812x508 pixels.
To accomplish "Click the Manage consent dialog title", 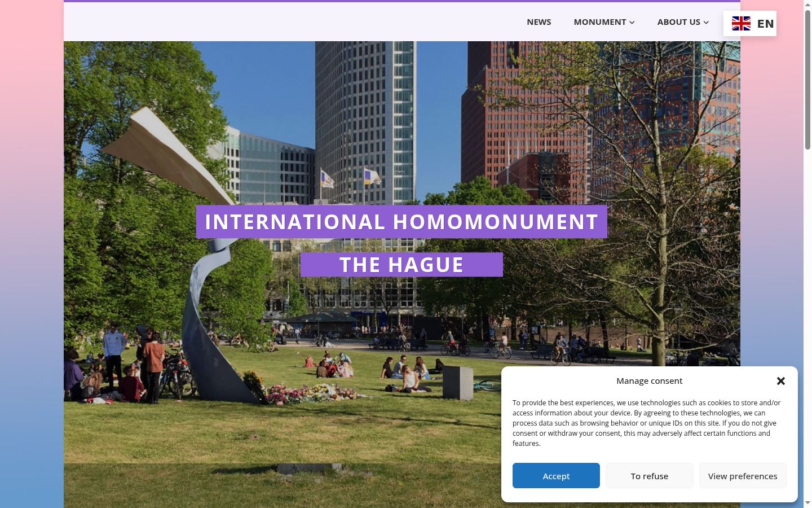I will pos(649,381).
